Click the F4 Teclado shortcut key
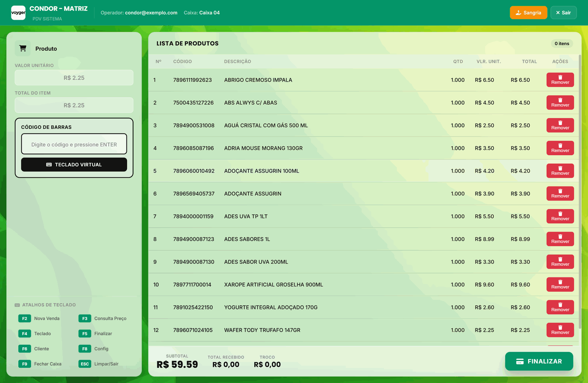Viewport: 588px width, 383px height. (25, 334)
